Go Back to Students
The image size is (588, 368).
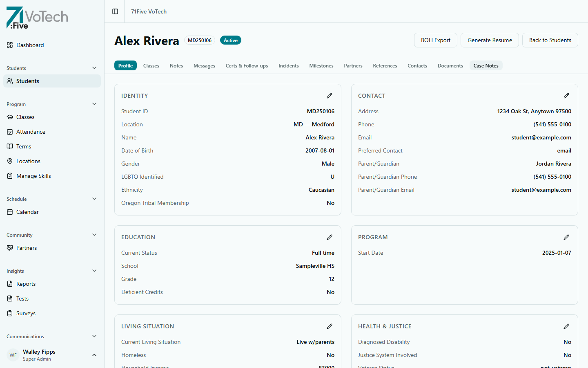[x=550, y=40]
